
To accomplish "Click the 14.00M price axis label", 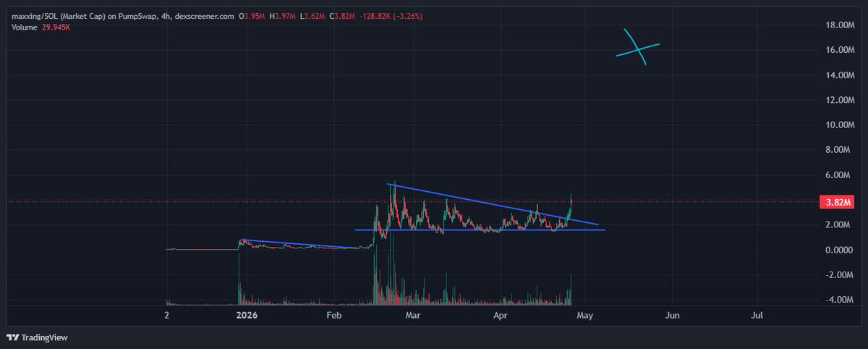I will pos(838,75).
